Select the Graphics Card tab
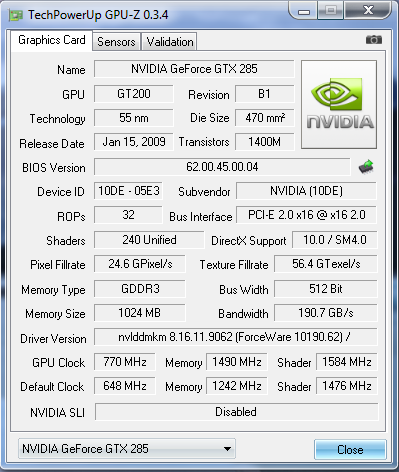 point(52,40)
